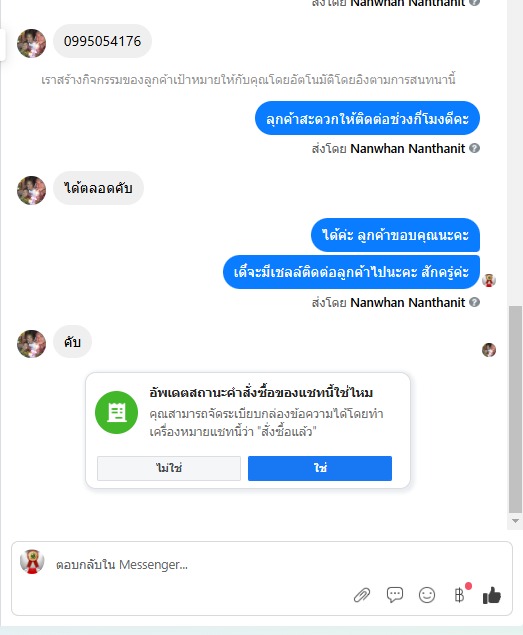523x635 pixels.
Task: Click customer avatar beside phone number message
Action: click(x=32, y=43)
